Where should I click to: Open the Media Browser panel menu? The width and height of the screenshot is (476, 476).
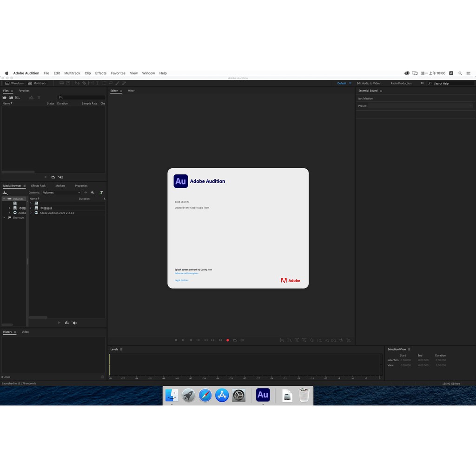tap(25, 186)
